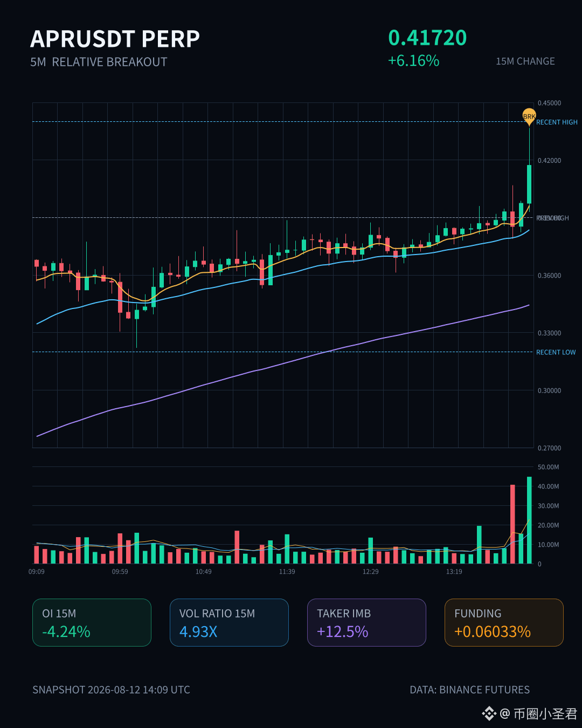582x728 pixels.
Task: Click the Binance logo icon in watermark
Action: (x=489, y=714)
